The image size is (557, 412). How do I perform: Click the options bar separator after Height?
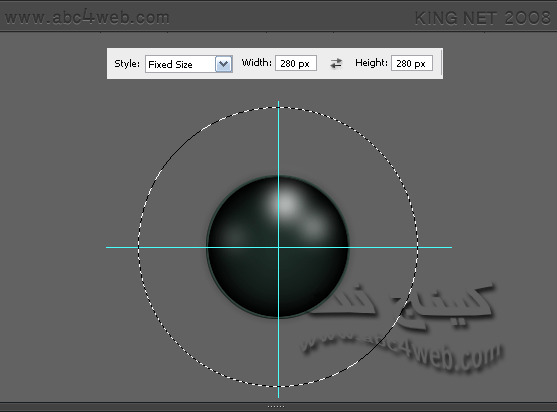(x=441, y=63)
